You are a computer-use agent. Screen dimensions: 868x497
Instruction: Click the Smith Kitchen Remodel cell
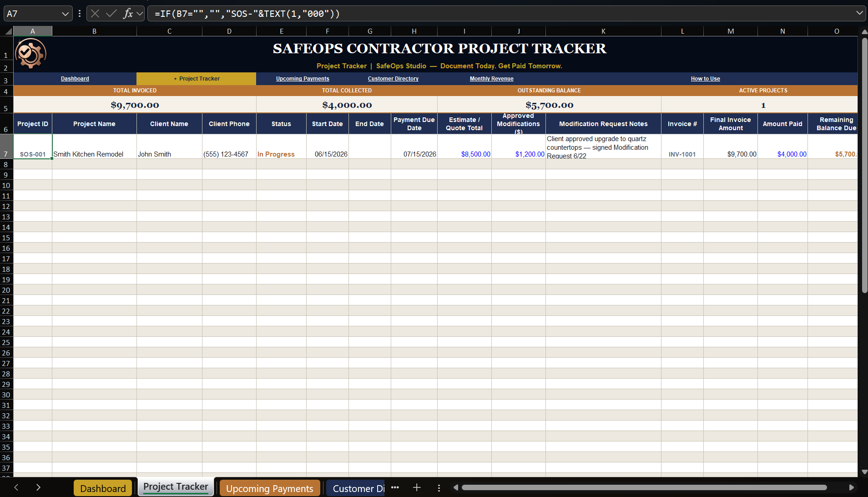[94, 147]
